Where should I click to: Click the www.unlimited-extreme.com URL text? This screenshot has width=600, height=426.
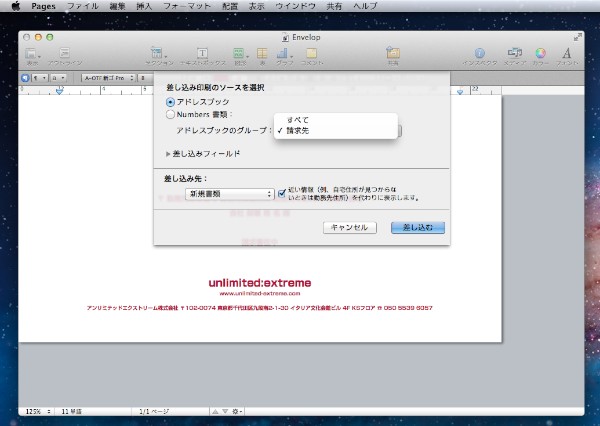tap(260, 294)
